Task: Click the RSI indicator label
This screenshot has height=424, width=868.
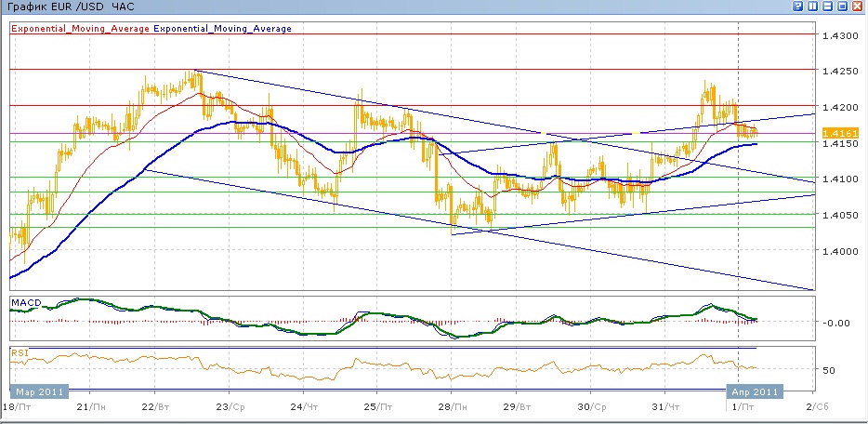Action: pos(20,352)
